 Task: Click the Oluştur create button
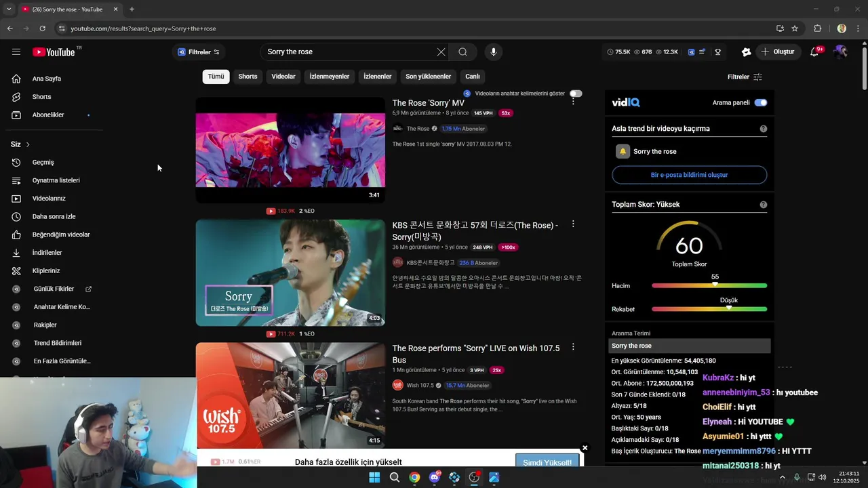coord(778,52)
